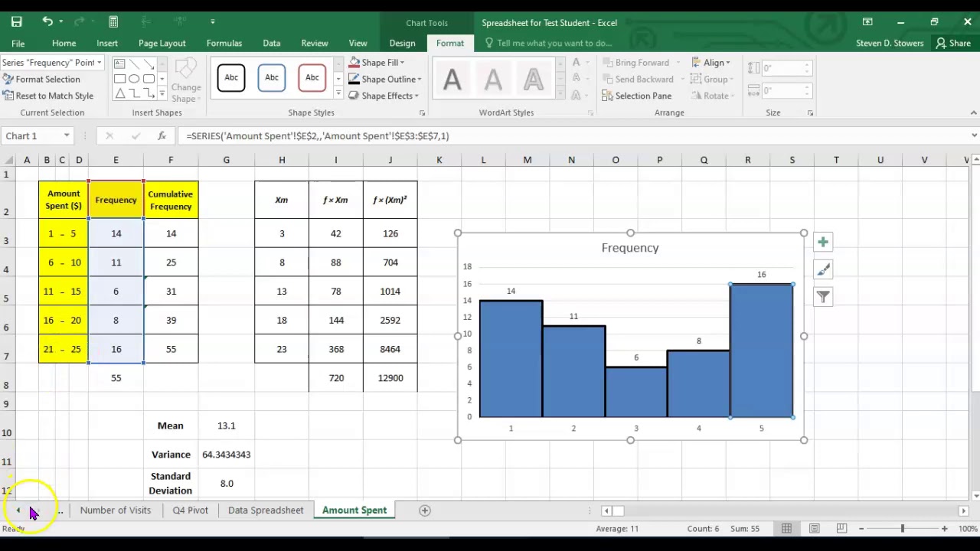Select column header H
Screen dimensions: 980x551
[x=282, y=159]
